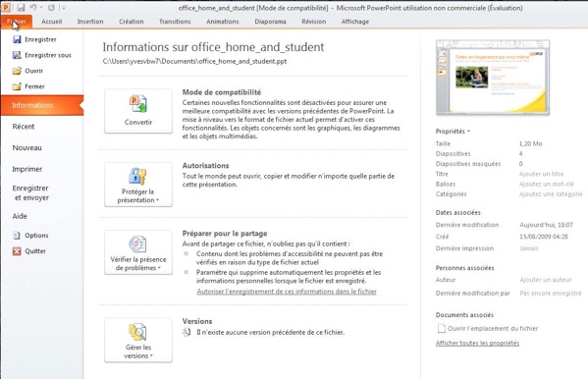Screen dimensions: 588x379
Task: Open the Imprimer section
Action: 27,169
